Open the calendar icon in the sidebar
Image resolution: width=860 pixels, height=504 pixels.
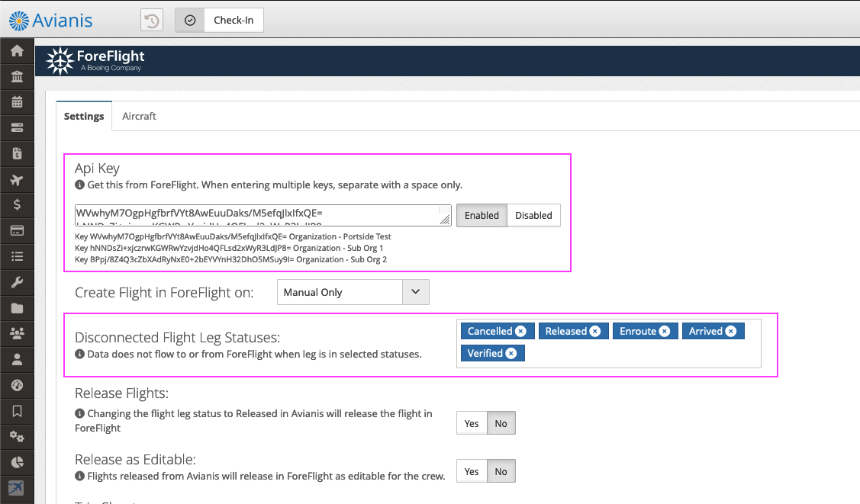pos(17,102)
